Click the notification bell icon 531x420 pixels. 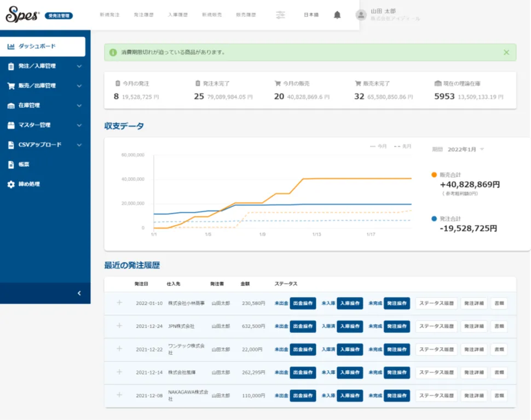coord(337,15)
